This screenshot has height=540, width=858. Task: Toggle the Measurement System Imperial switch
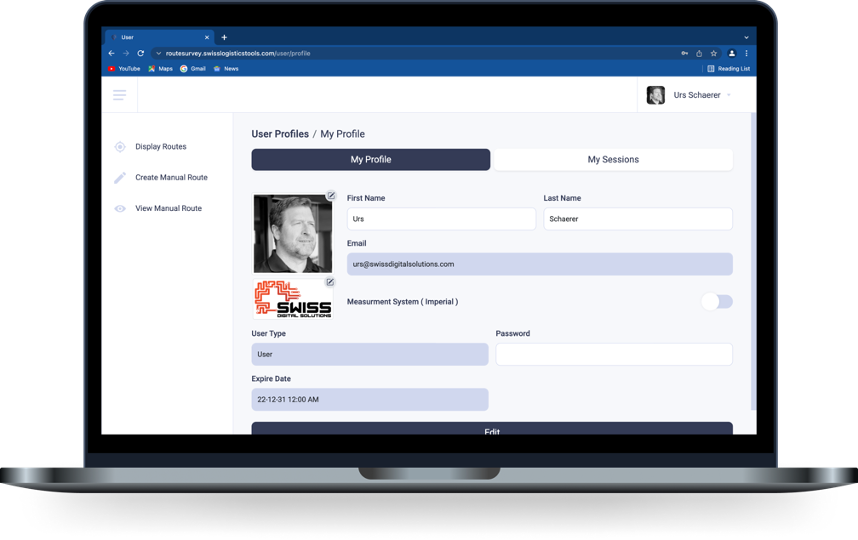click(716, 301)
